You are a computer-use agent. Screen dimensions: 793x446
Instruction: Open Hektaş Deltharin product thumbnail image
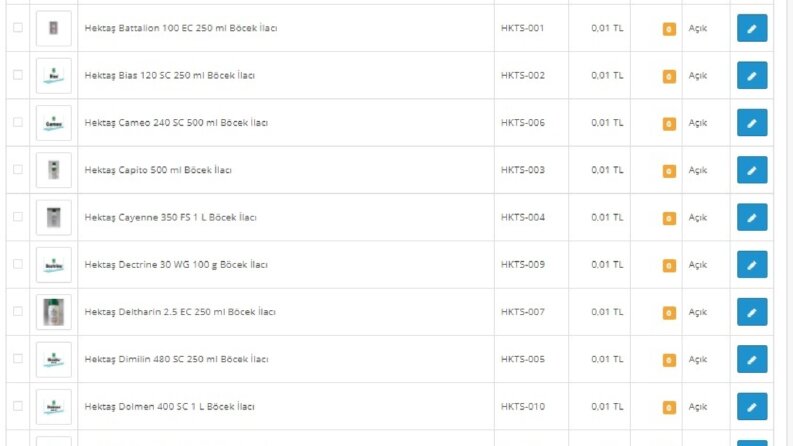54,312
